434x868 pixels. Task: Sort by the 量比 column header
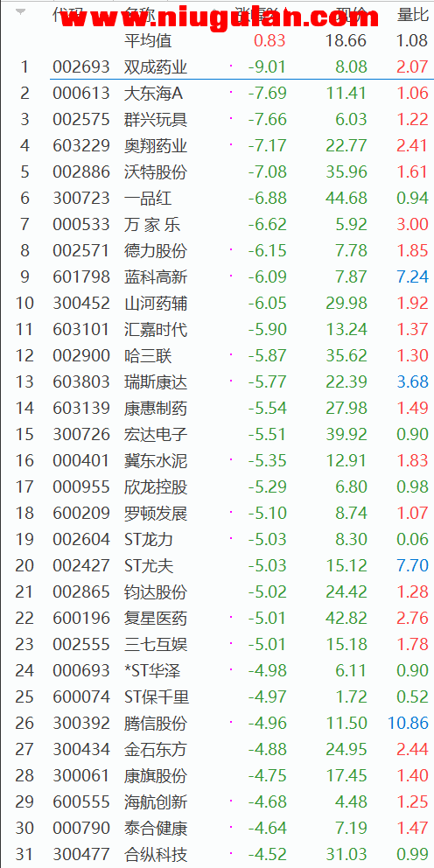tap(412, 15)
